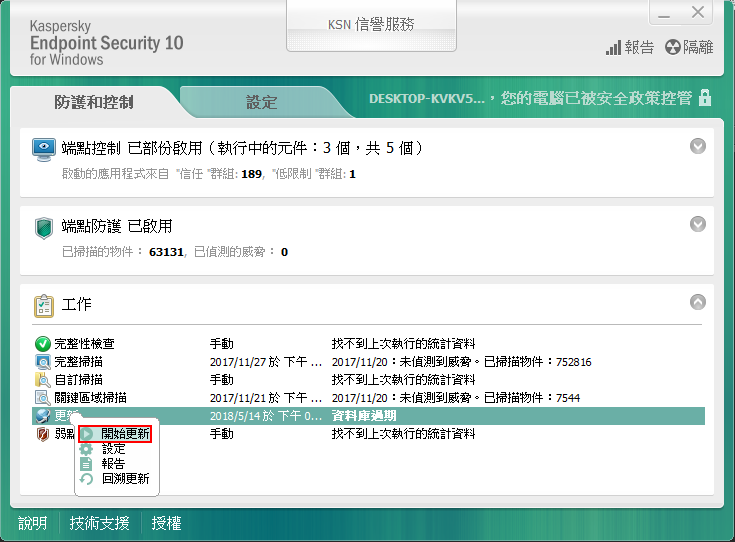Image resolution: width=735 pixels, height=542 pixels.
Task: Click the bar chart icon for 報告
Action: pos(613,47)
